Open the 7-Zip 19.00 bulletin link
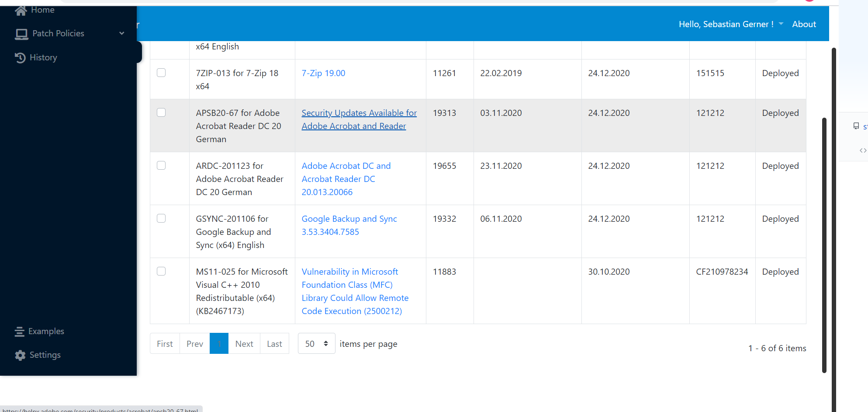868x412 pixels. (323, 73)
